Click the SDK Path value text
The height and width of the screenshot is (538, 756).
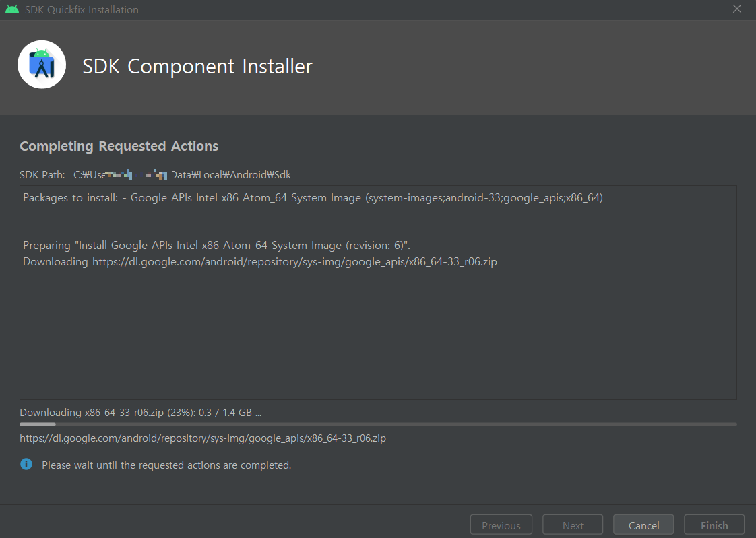(182, 175)
